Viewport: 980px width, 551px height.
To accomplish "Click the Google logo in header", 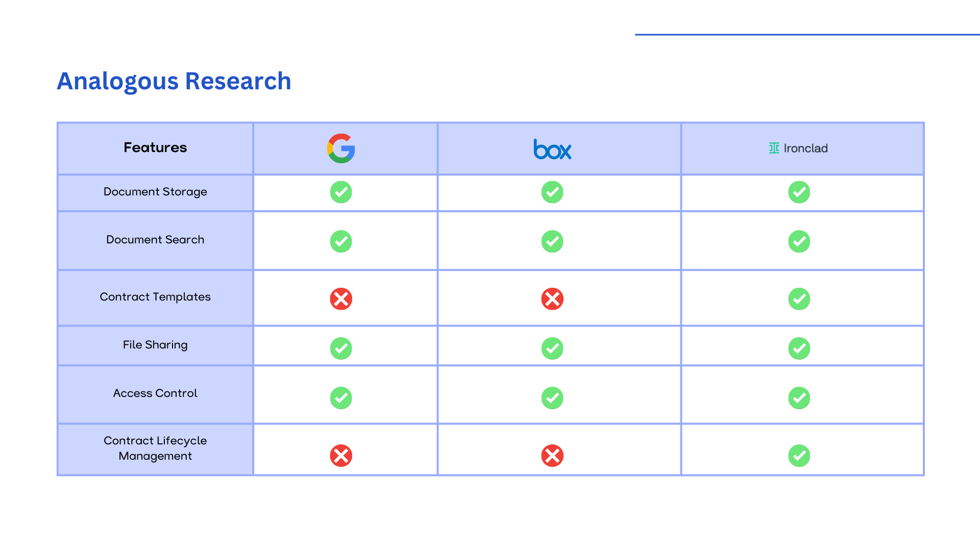I will (x=341, y=148).
